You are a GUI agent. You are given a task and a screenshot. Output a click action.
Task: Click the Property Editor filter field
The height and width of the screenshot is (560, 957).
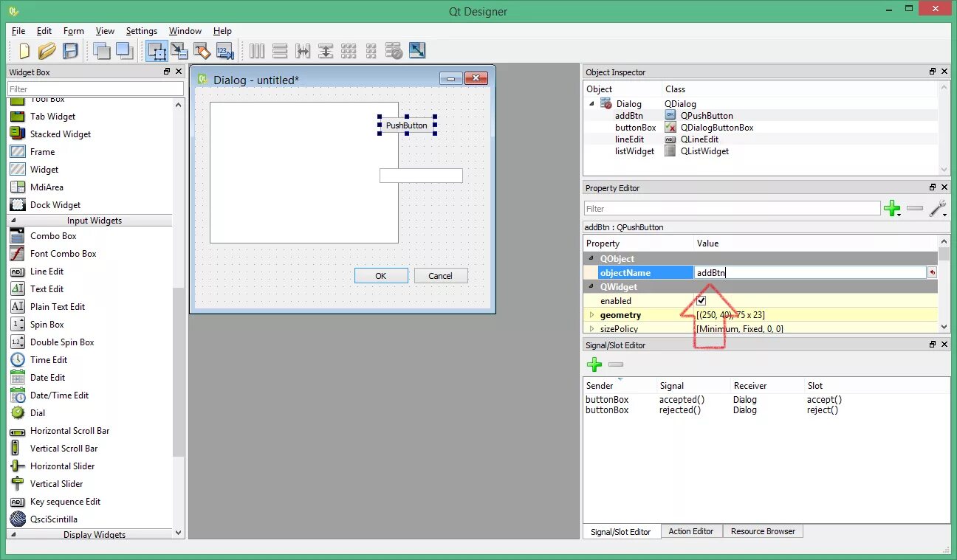click(x=733, y=209)
